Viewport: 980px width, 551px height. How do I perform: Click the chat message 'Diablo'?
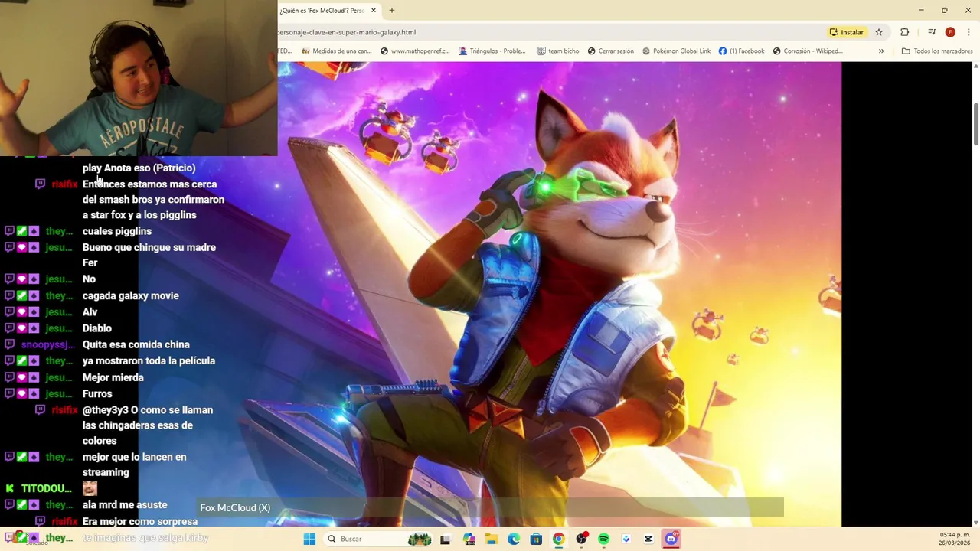click(97, 328)
